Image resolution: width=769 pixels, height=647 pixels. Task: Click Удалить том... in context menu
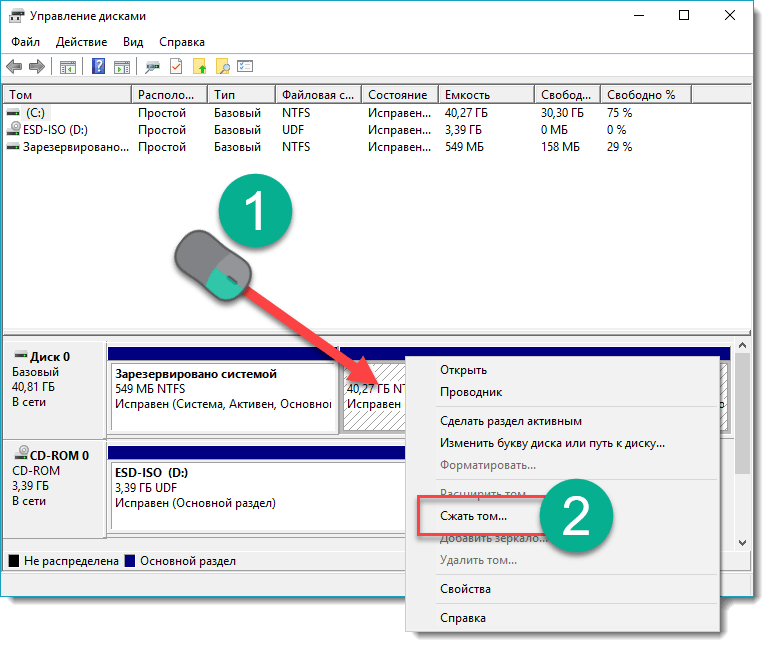(563, 560)
